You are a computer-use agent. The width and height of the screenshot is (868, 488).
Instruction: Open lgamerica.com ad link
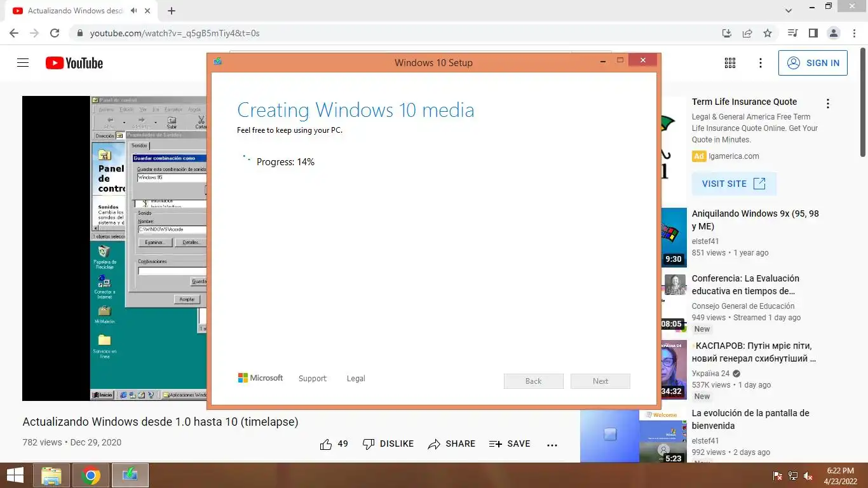pyautogui.click(x=734, y=156)
